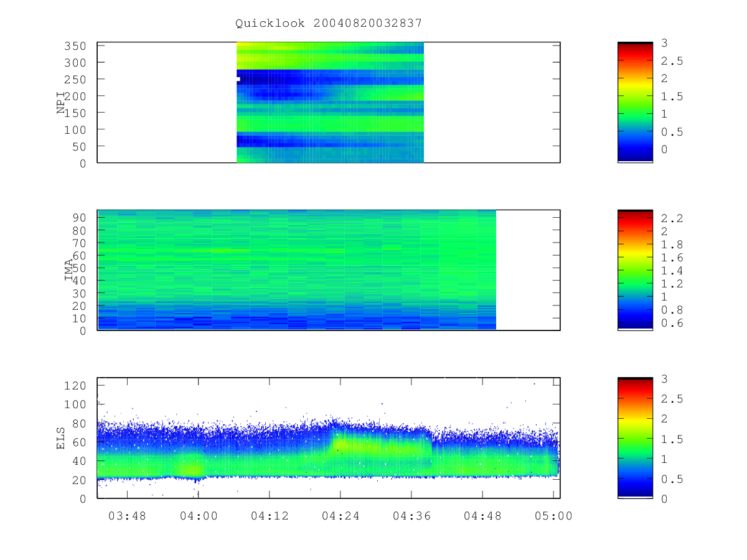Viewport: 747px width, 560px height.
Task: Click the 0.5 label on ELS color bar
Action: (672, 479)
